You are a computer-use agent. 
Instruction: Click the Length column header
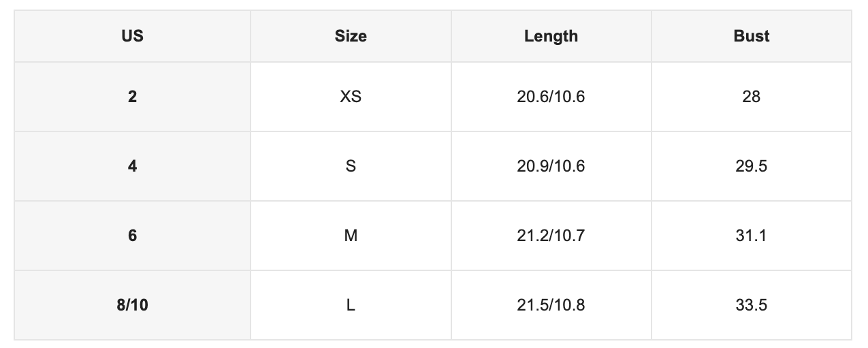point(551,36)
